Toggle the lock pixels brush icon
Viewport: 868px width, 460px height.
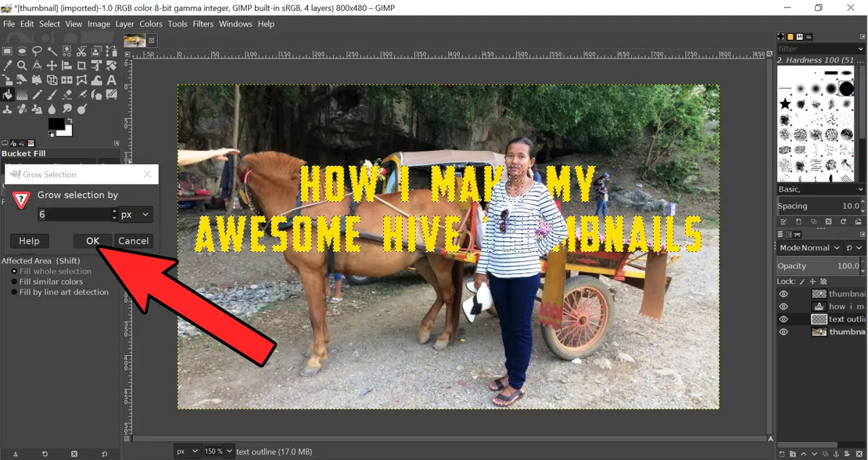click(x=802, y=282)
